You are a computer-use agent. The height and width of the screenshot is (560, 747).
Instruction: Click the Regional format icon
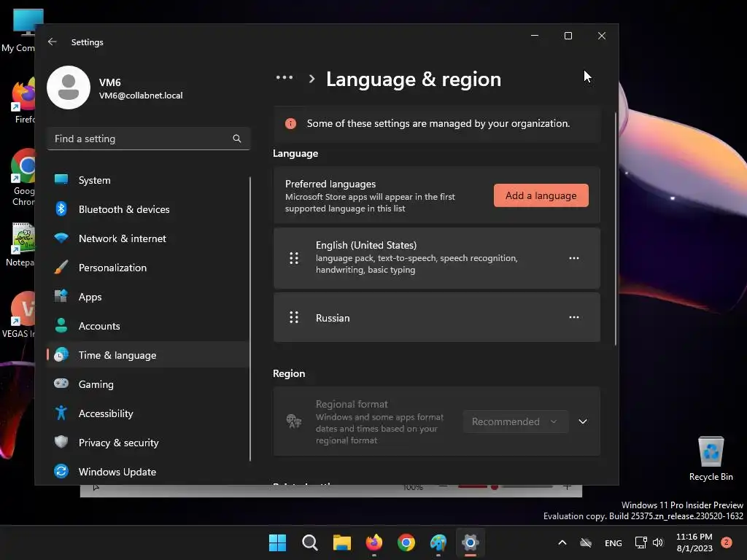point(293,421)
